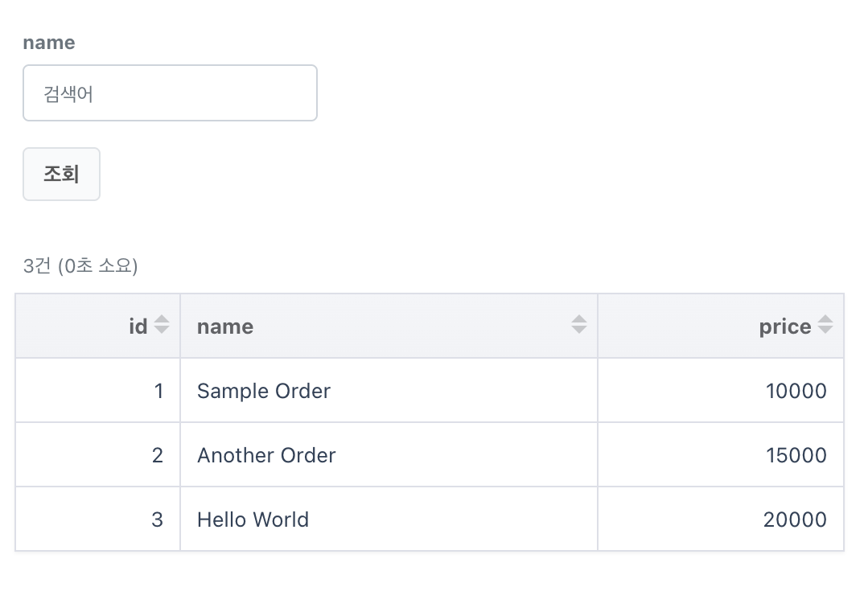The height and width of the screenshot is (616, 864).
Task: Click the 3건 (0초 소요) result count text
Action: 80,266
